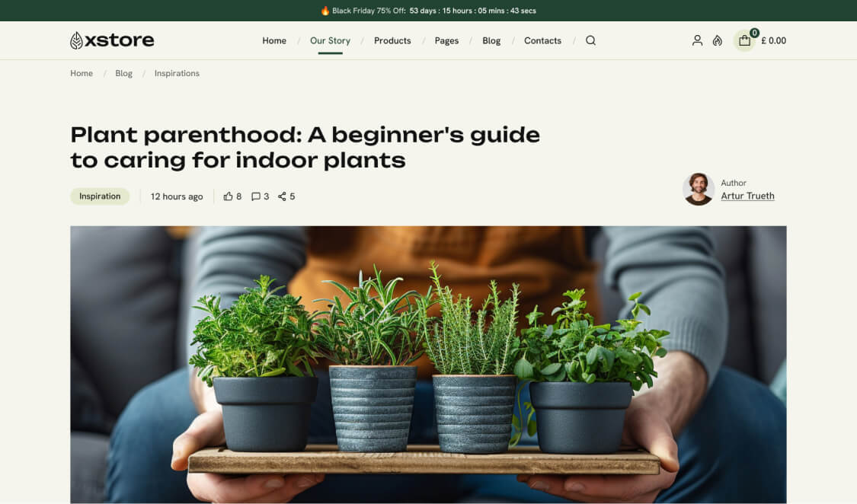Click the comments speech bubble icon

point(256,196)
